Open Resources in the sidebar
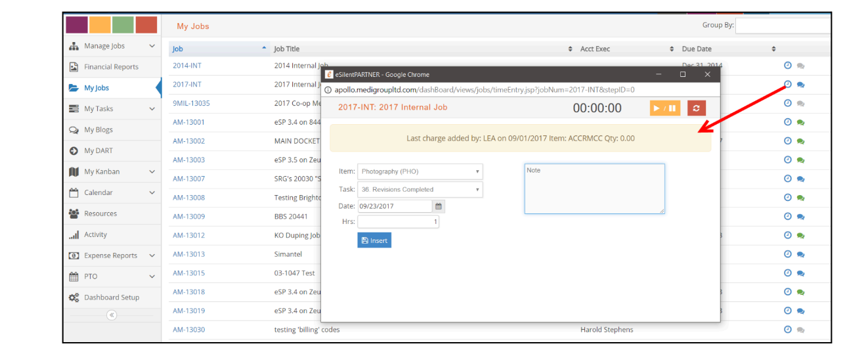 coord(100,214)
